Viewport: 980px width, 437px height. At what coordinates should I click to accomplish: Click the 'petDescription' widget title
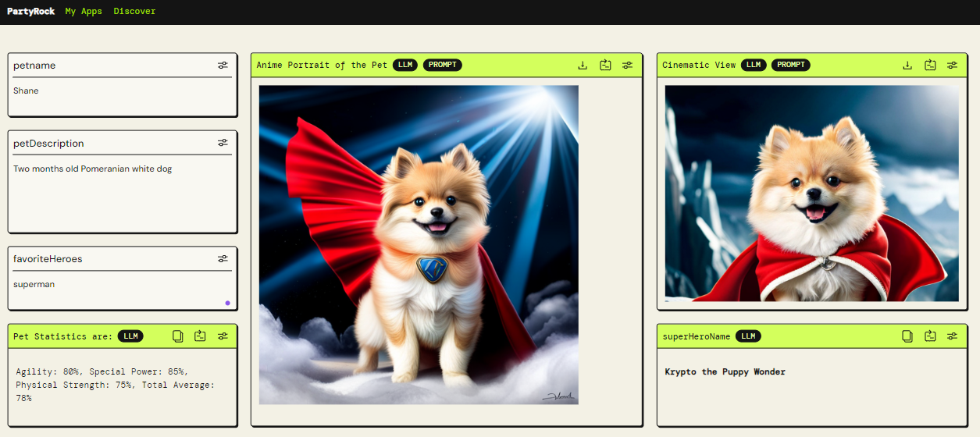tap(48, 144)
